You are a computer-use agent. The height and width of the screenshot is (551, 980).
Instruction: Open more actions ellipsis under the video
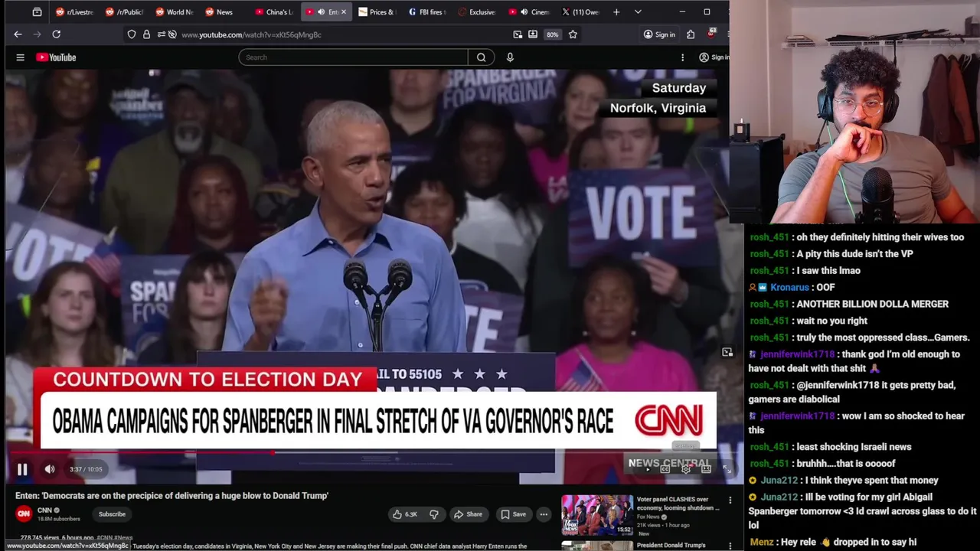coord(544,514)
